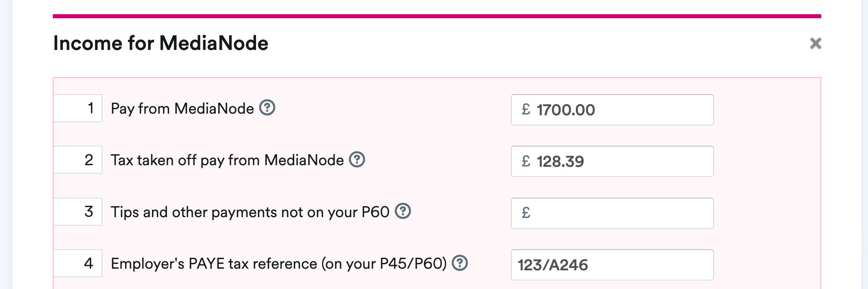Select the box numbered 1
Viewport: 868px width, 289px height.
click(x=78, y=108)
